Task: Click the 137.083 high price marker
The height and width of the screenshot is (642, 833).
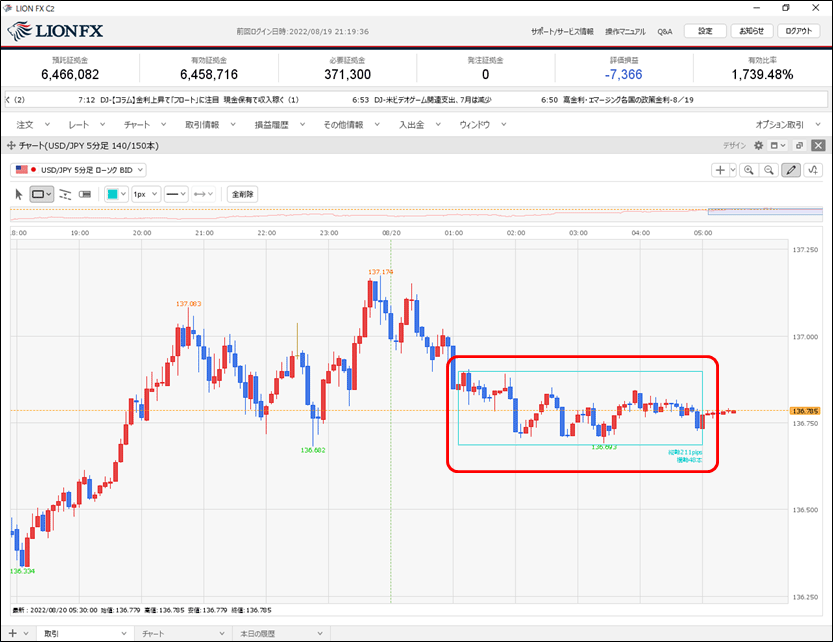Action: 189,303
